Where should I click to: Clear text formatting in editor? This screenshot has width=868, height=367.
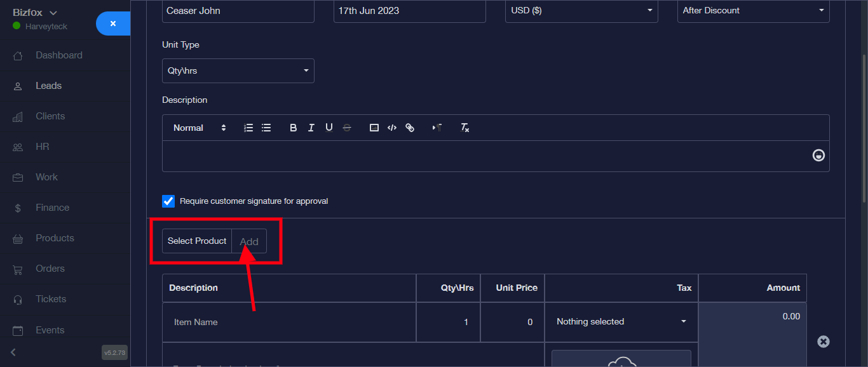pyautogui.click(x=465, y=128)
